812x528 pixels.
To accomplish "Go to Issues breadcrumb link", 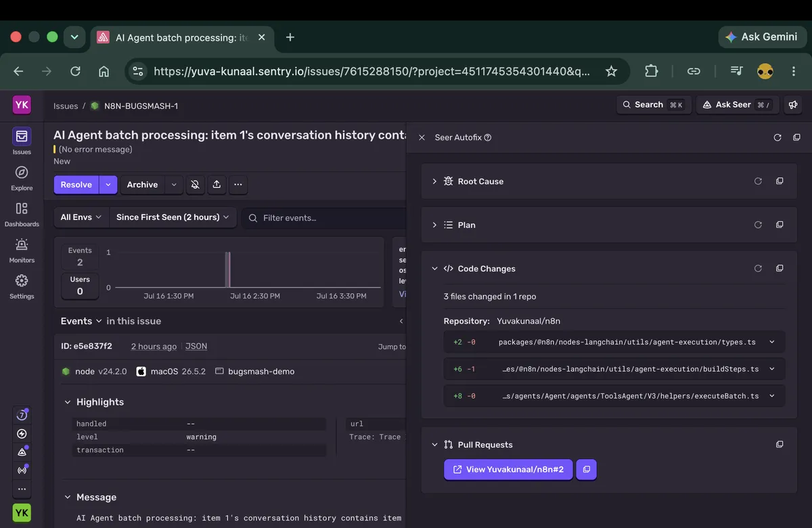I will coord(66,106).
